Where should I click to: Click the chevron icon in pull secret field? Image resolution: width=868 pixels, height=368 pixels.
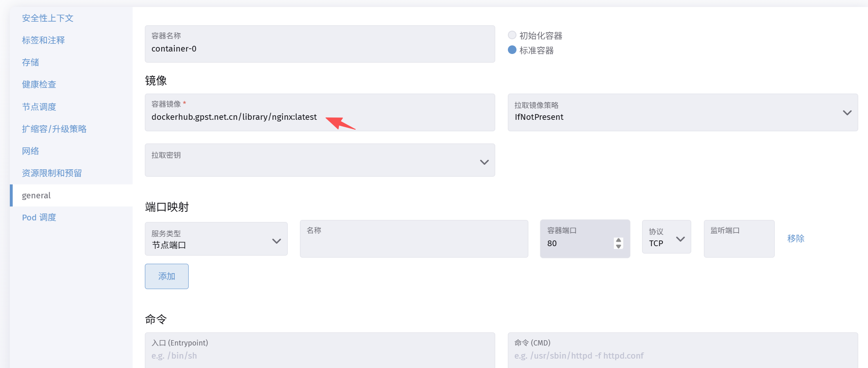pos(484,162)
